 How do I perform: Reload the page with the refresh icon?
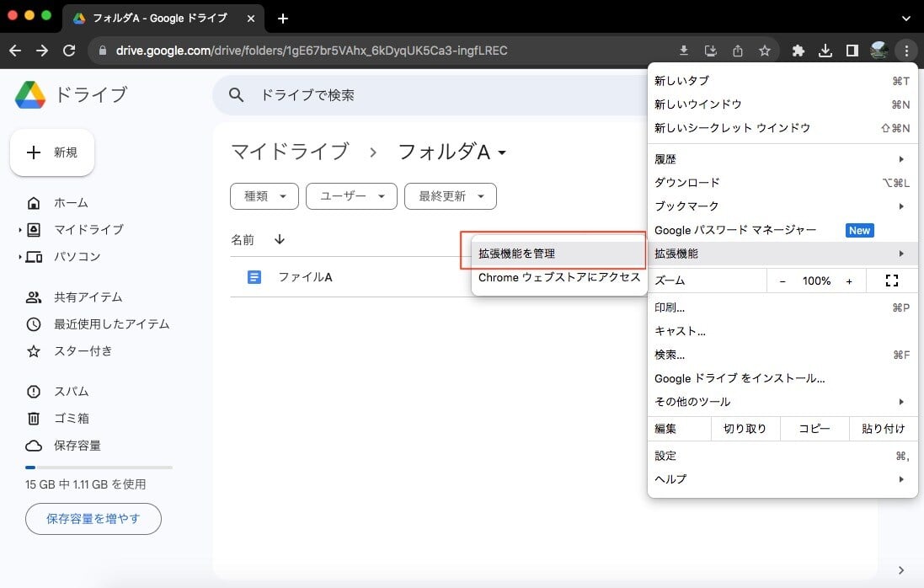pos(69,51)
